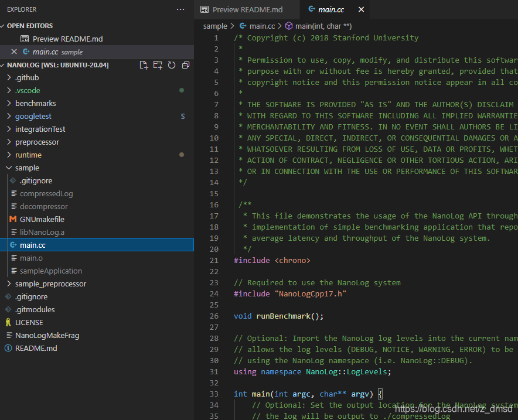Close the main.cc editor tab
Viewport: 518px width, 420px height.
[x=361, y=9]
